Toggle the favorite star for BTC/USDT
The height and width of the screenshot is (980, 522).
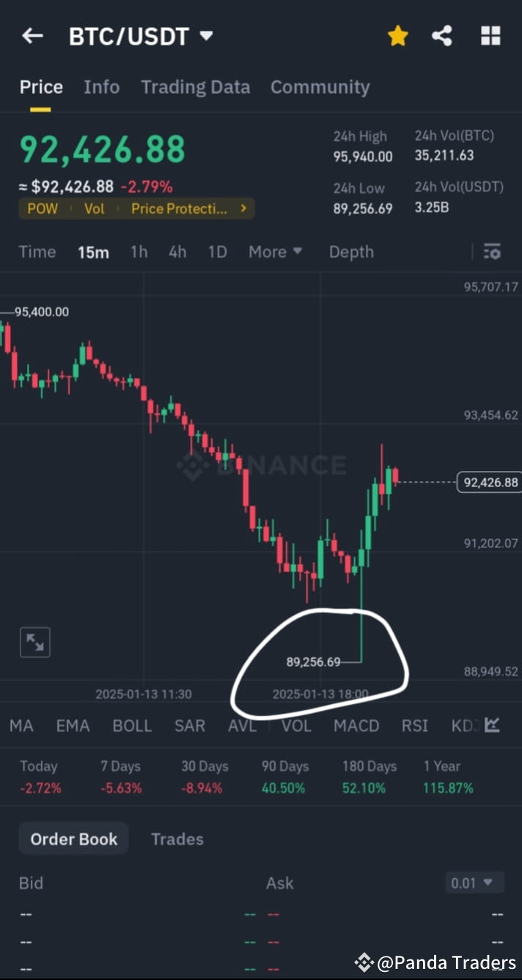coord(397,34)
